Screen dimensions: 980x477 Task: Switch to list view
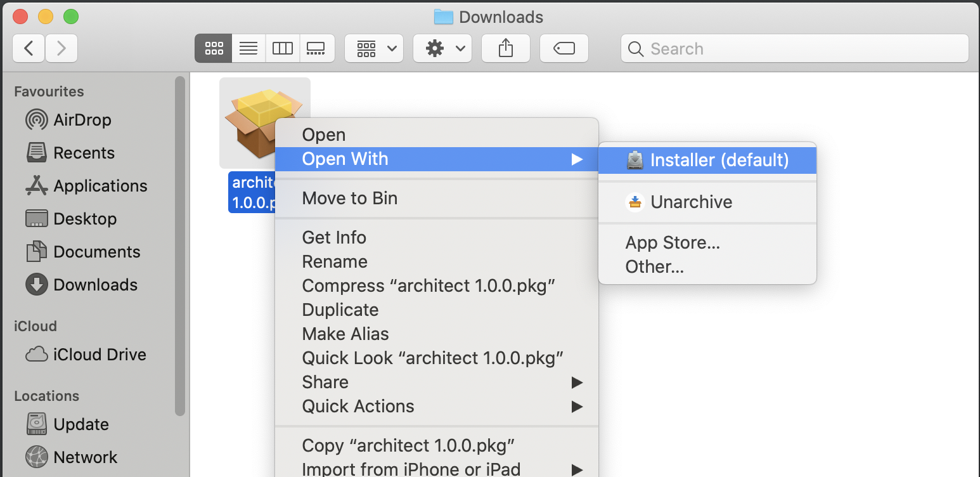click(x=248, y=48)
